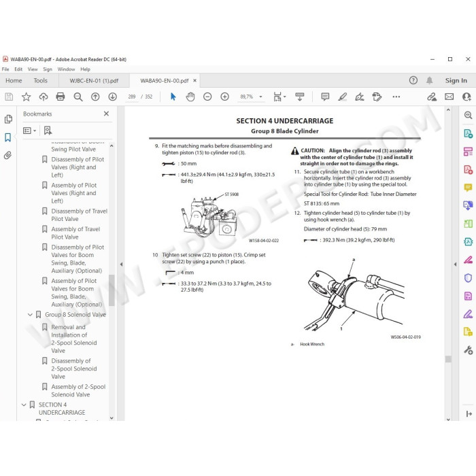Open the File menu
This screenshot has height=476, width=476.
(x=5, y=69)
